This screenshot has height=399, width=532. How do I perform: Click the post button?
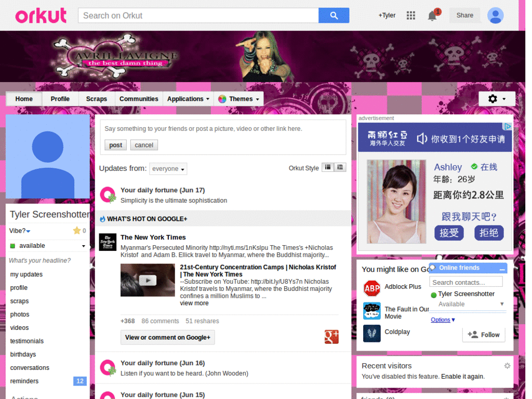tap(115, 145)
